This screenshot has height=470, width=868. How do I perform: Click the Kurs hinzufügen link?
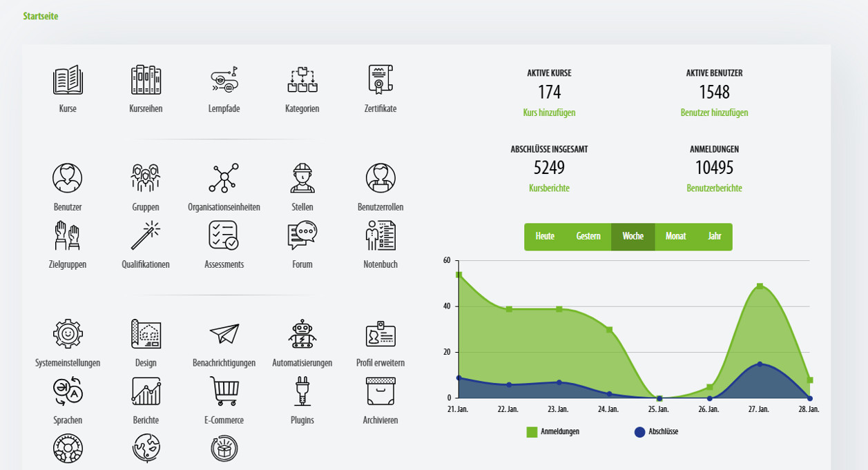pos(549,112)
